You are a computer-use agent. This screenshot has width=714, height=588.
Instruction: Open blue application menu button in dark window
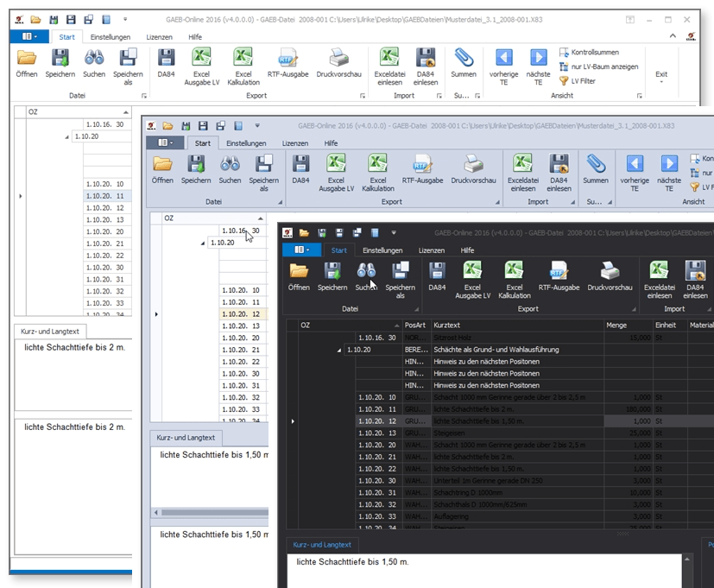point(301,250)
